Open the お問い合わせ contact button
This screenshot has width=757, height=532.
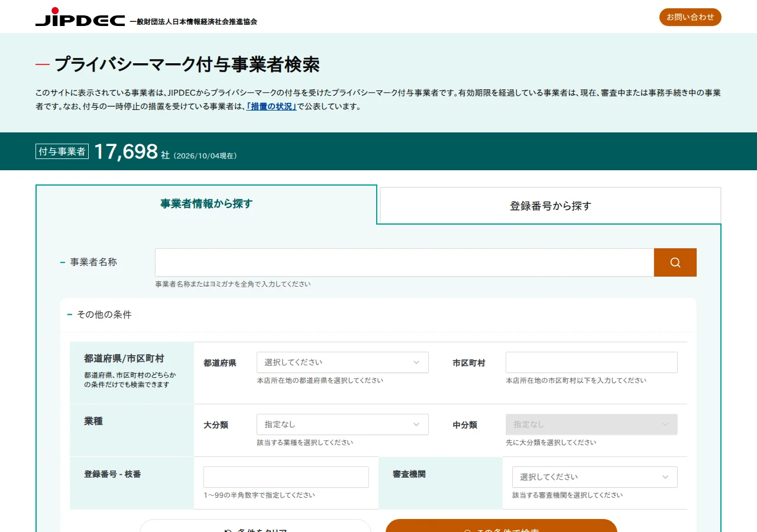(690, 17)
